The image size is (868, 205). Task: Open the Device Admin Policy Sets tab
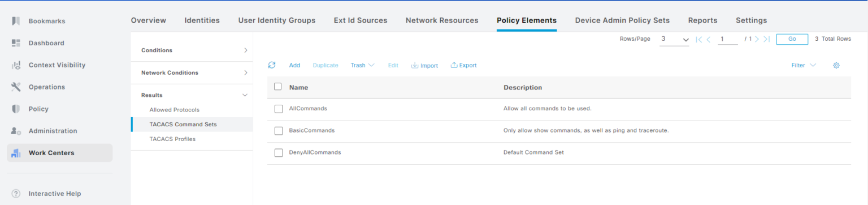622,20
